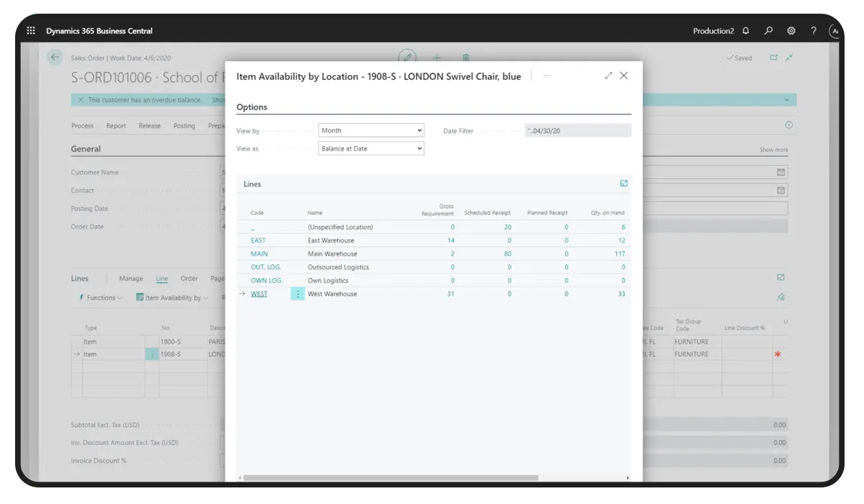Expand the View by Month dropdown

click(371, 130)
